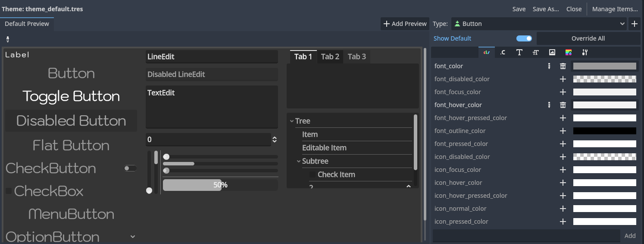Open the font_hover_color swatch
This screenshot has height=244, width=644.
[x=605, y=105]
